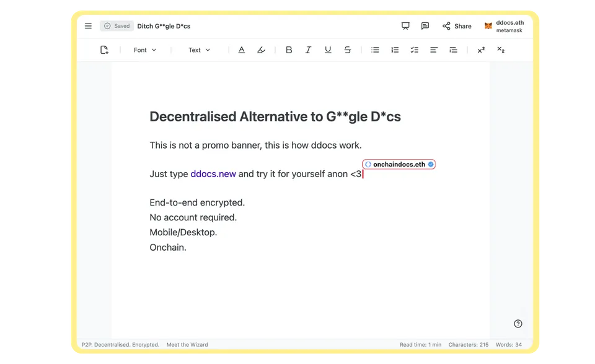Open the Text style dropdown
The image size is (595, 364).
198,50
